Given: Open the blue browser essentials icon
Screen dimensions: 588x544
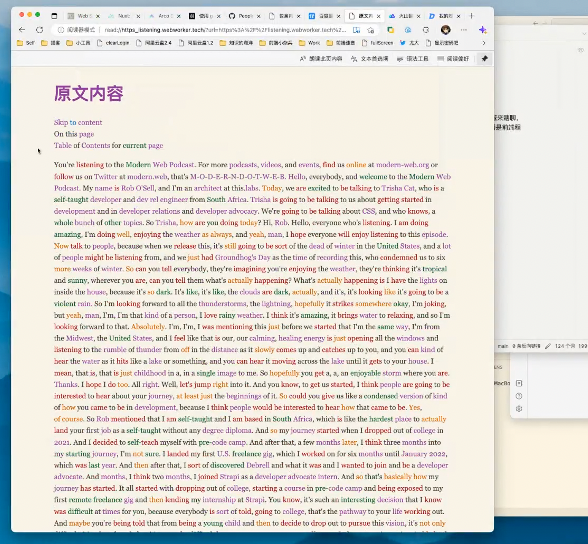Looking at the screenshot, I should 408,30.
